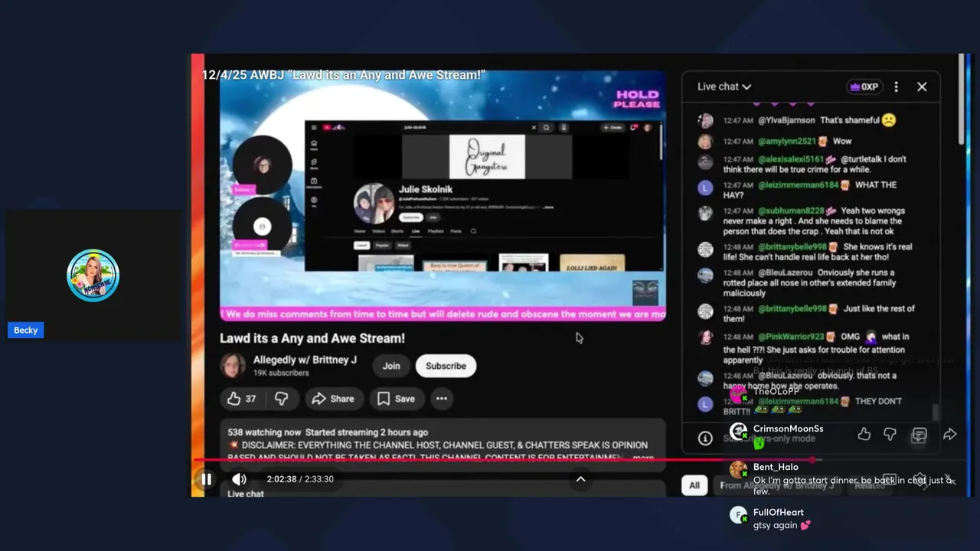Click the YlvaBjarnson chat avatar
This screenshot has height=551, width=980.
[x=705, y=121]
